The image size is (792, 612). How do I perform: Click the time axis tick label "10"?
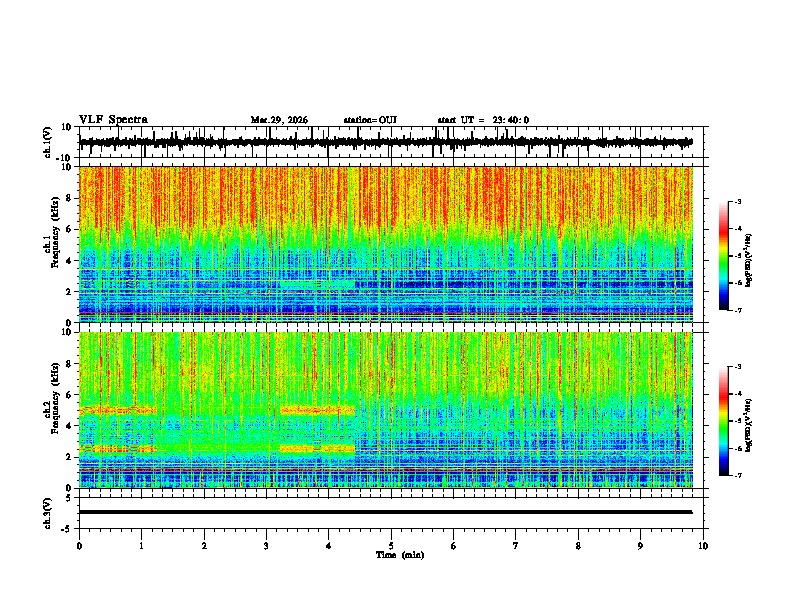click(703, 546)
